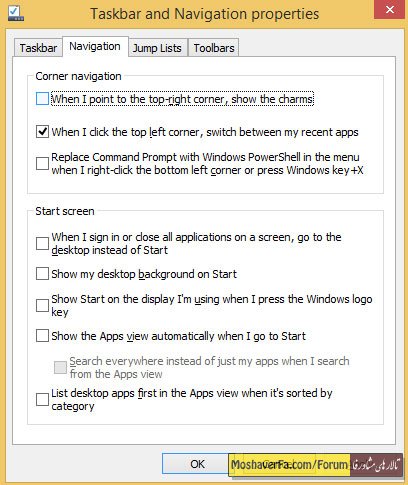Go to the Toolbars tab
Image resolution: width=408 pixels, height=485 pixels.
coord(214,48)
